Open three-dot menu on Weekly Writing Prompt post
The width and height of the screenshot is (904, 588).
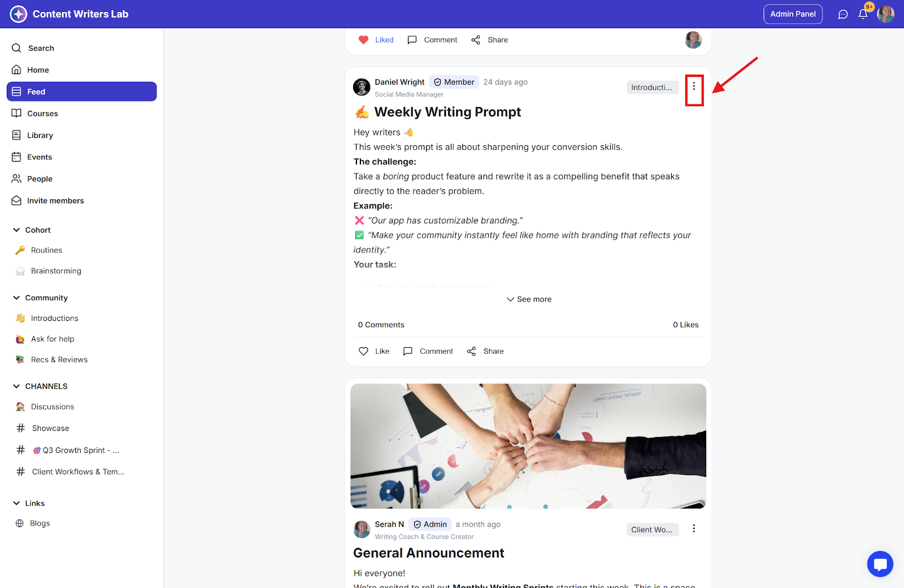694,86
